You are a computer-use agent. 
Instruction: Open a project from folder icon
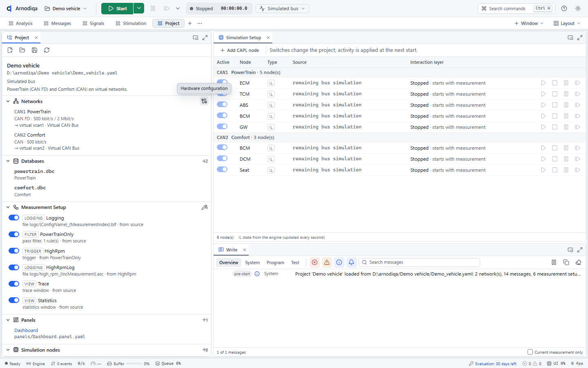pyautogui.click(x=22, y=50)
